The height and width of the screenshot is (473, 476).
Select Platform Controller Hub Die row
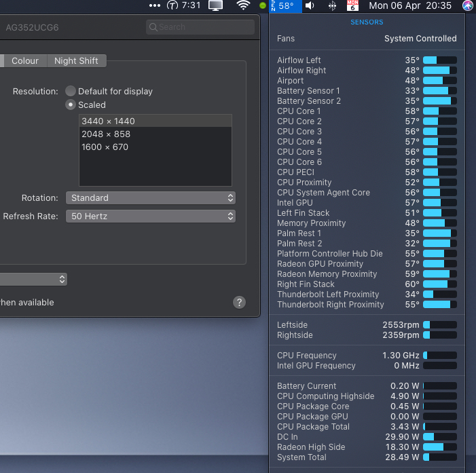pyautogui.click(x=367, y=254)
